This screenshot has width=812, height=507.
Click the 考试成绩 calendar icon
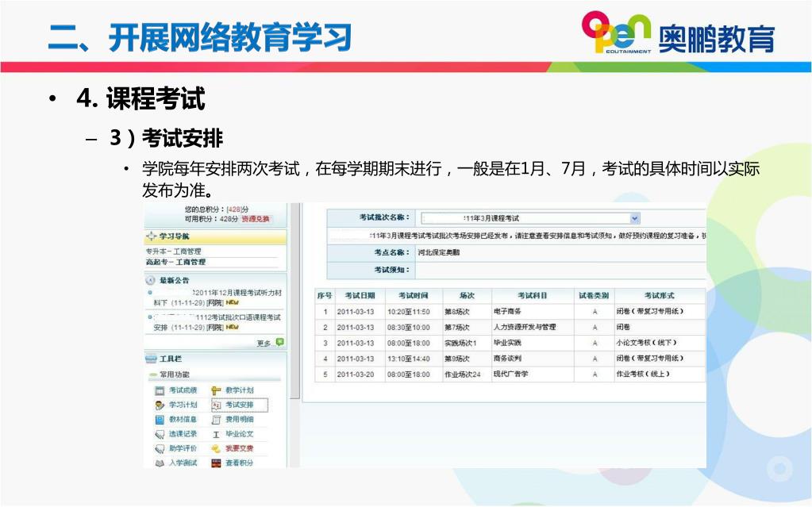(160, 390)
